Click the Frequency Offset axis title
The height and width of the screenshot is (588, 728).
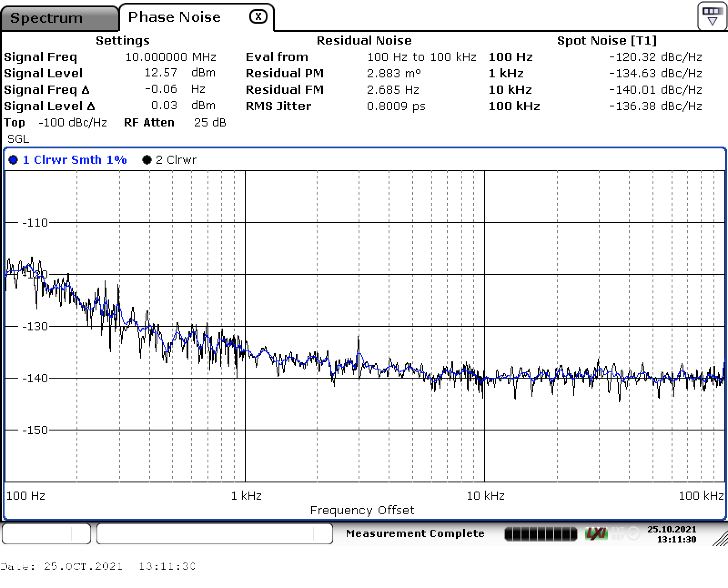(x=362, y=510)
